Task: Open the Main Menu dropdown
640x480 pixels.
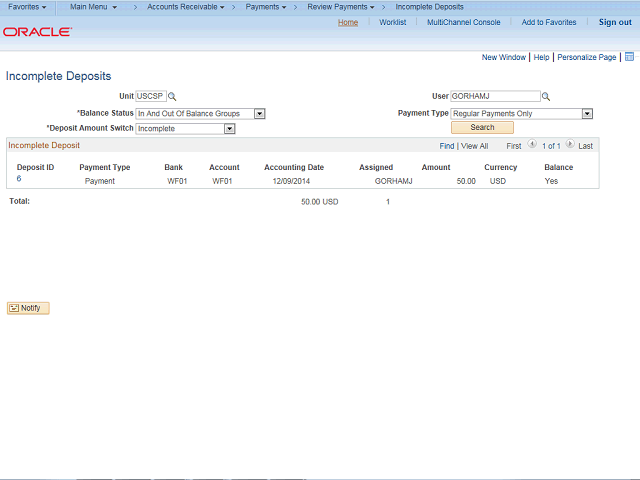Action: click(x=93, y=7)
